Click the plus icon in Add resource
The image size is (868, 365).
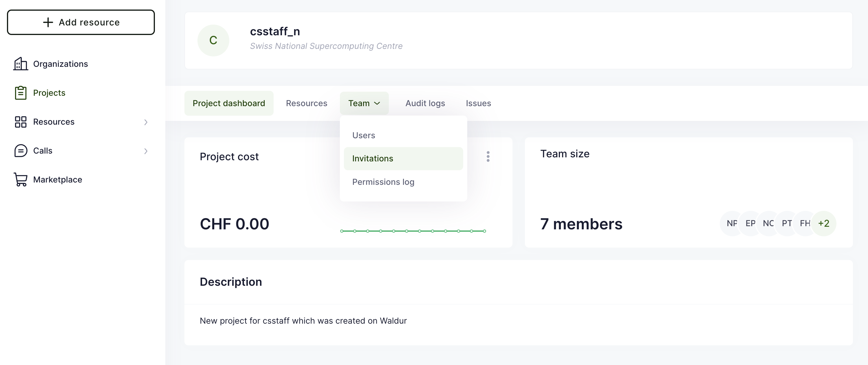[x=48, y=22]
